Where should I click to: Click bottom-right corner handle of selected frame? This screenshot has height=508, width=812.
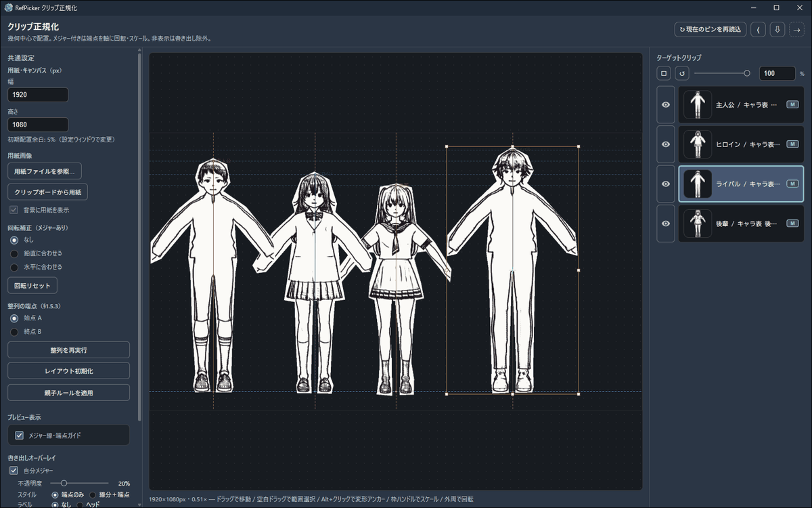click(x=579, y=394)
